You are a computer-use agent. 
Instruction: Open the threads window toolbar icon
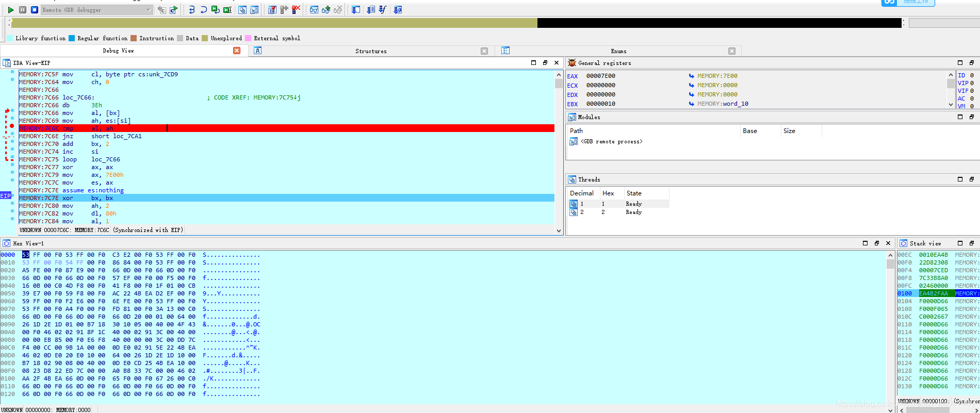click(x=242, y=10)
